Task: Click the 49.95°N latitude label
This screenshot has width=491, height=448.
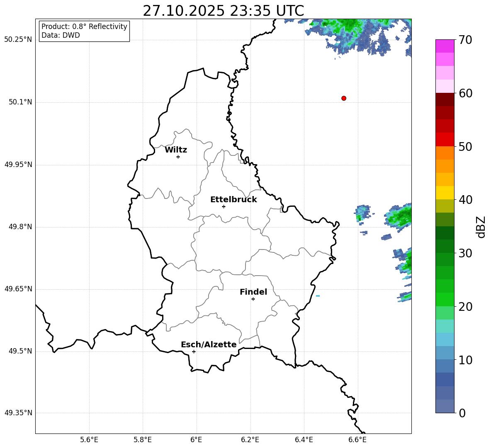Action: (x=18, y=165)
